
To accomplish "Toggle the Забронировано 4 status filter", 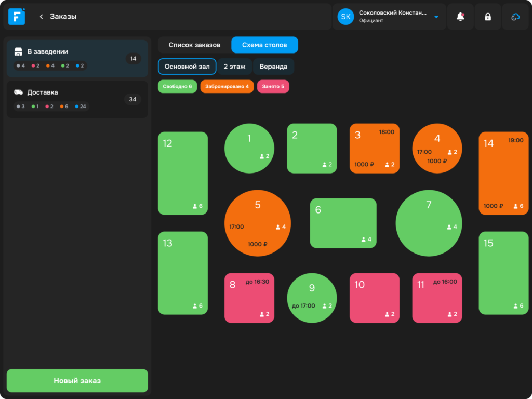I will [227, 87].
